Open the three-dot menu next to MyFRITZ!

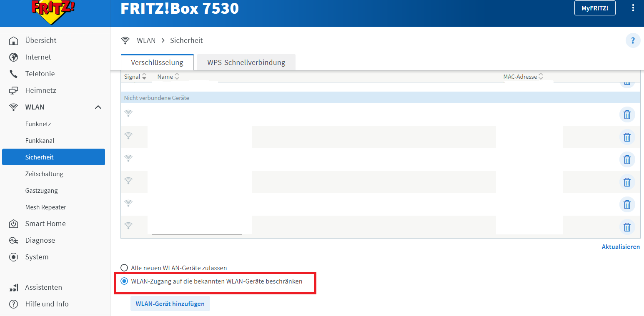tap(633, 8)
